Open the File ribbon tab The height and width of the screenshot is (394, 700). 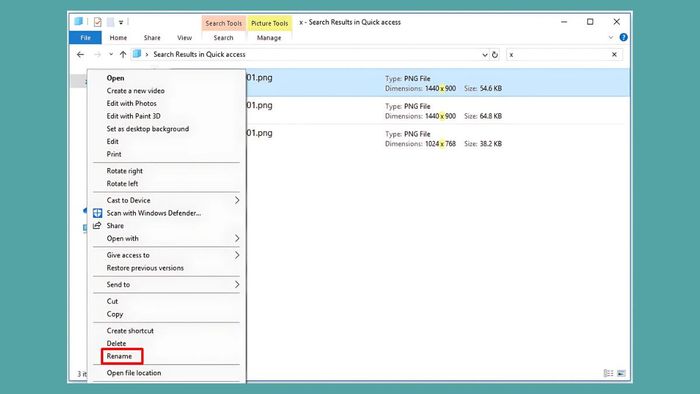[x=85, y=38]
